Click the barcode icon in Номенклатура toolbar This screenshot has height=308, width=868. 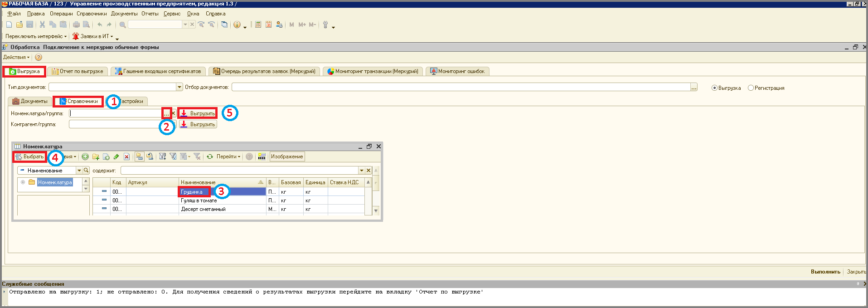[x=262, y=156]
